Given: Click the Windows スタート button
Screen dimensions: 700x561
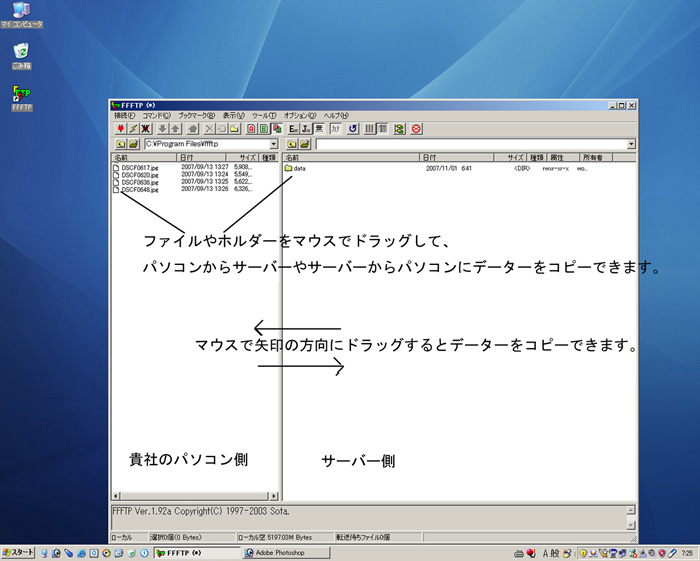Looking at the screenshot, I should pos(18,553).
